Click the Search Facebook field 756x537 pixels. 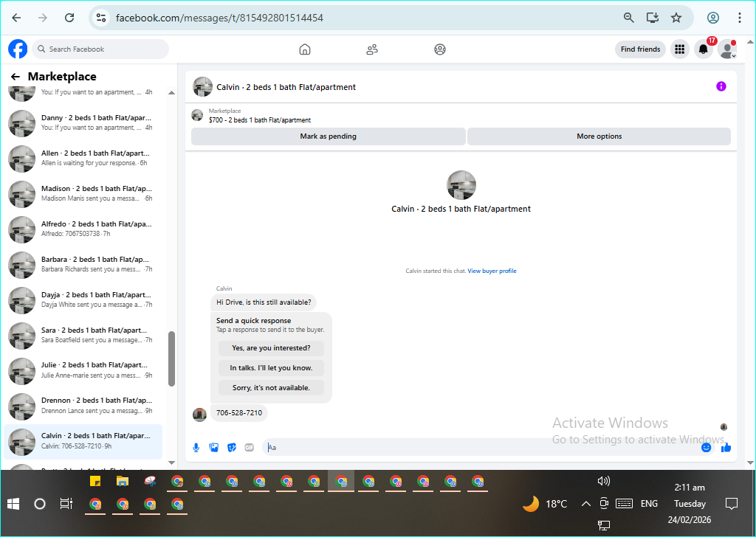coord(100,49)
